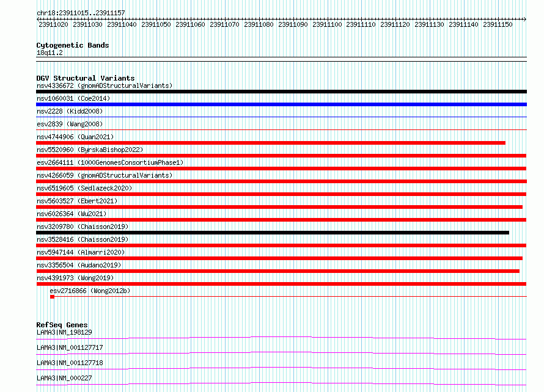
Task: Click esv2664111 (1000GenomesConsortiumPhase1) label
Action: click(x=110, y=162)
